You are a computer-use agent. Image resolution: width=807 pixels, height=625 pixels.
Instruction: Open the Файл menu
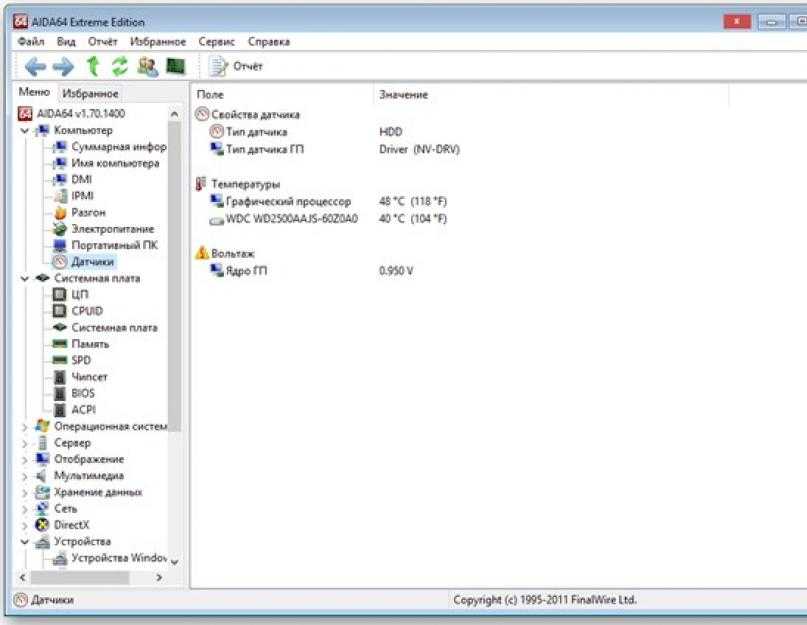[x=31, y=42]
